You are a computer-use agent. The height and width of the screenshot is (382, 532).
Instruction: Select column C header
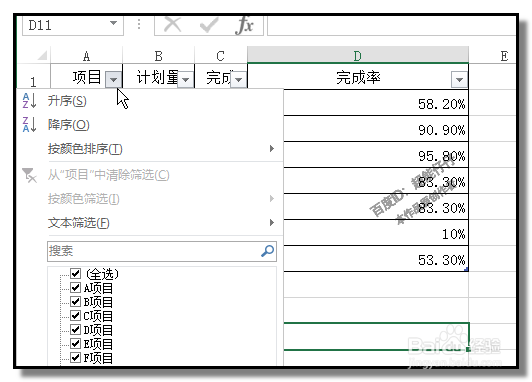tap(221, 56)
